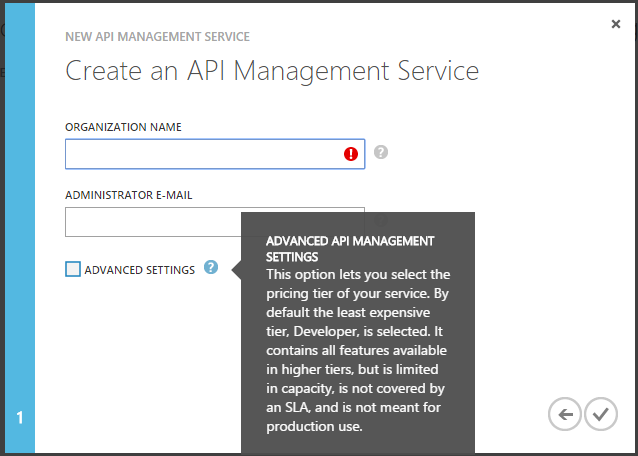The image size is (638, 456).
Task: Click the red error icon in Organization Name
Action: 351,154
